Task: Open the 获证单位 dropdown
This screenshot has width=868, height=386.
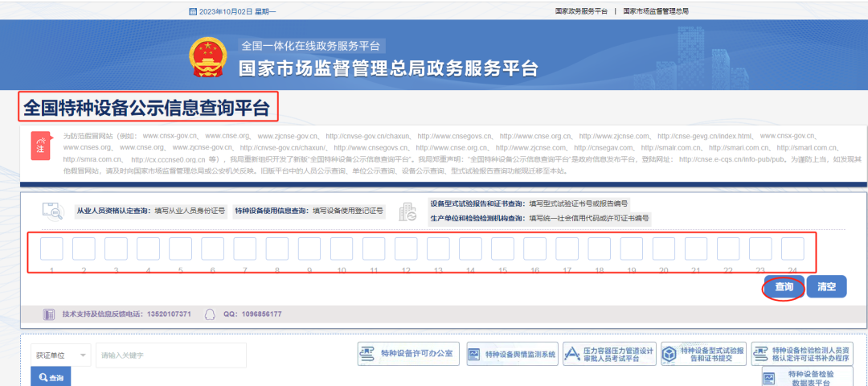Action: pos(61,355)
